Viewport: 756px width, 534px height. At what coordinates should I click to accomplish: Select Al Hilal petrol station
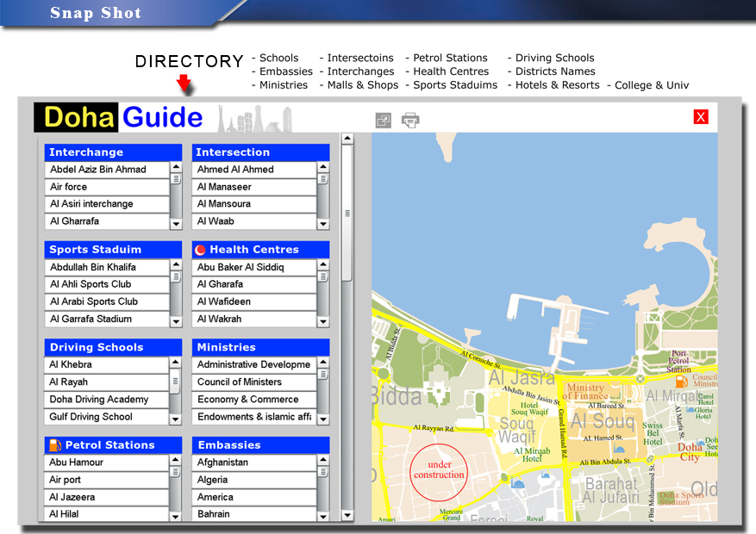coord(107,514)
